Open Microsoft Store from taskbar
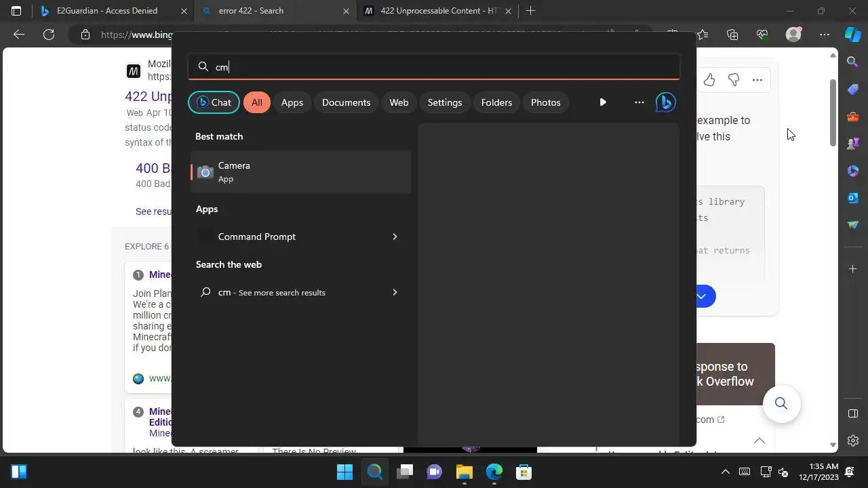 (524, 472)
